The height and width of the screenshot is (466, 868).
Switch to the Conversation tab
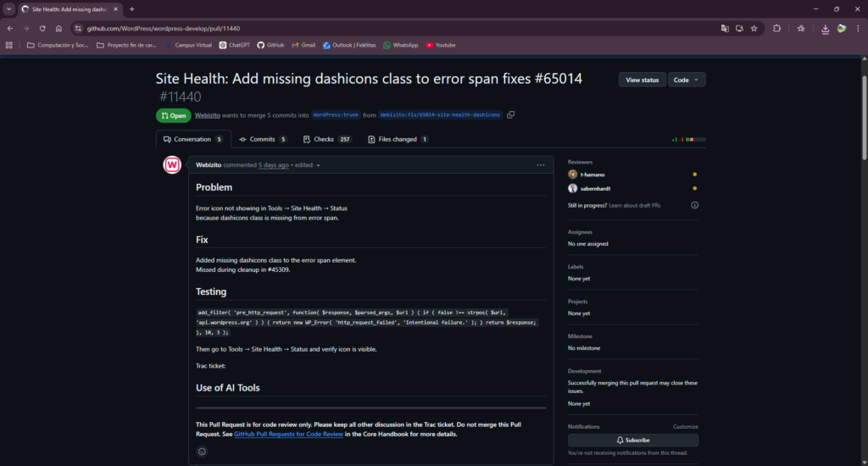[x=193, y=140]
